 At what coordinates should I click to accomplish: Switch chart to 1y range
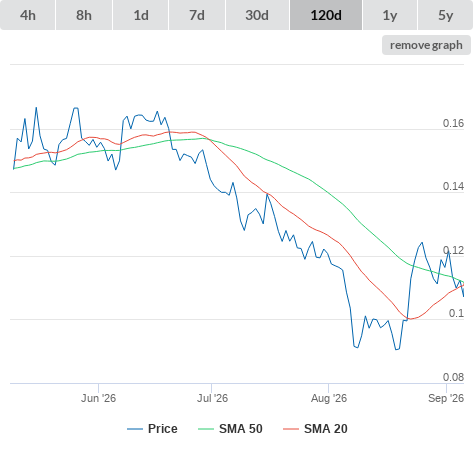(390, 15)
